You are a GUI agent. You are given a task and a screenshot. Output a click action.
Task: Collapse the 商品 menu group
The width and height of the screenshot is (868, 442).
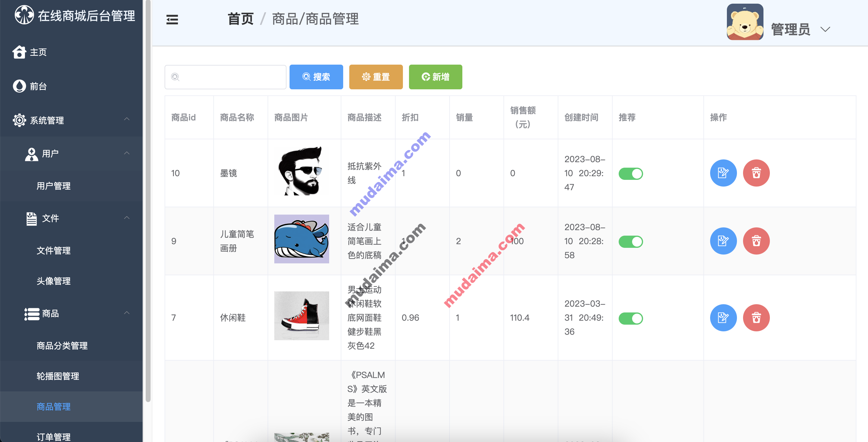[x=127, y=313]
